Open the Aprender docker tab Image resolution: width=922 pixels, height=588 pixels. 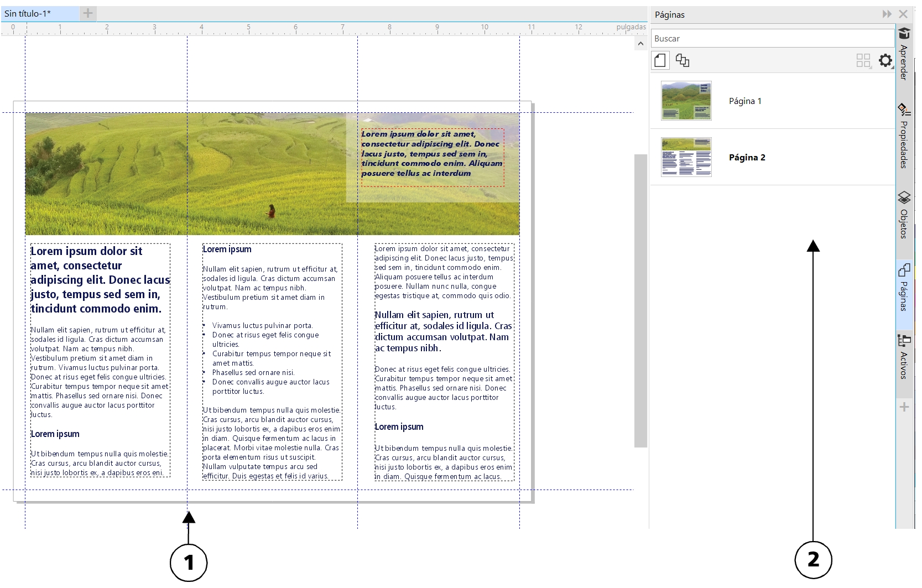(904, 54)
